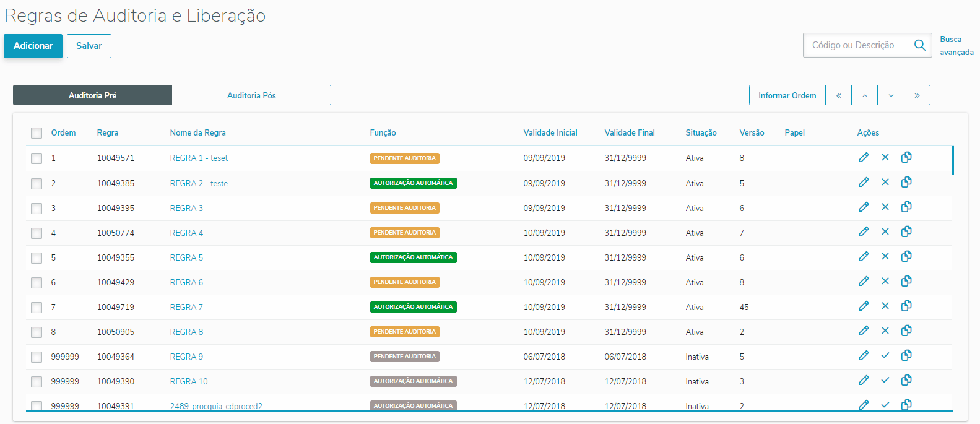Deactivate REGRA 5 X icon
This screenshot has width=980, height=424.
coord(885,256)
